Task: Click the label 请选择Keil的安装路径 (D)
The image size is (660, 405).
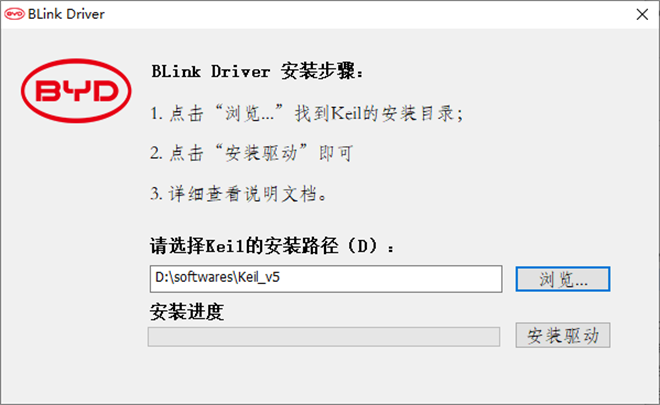Action: pyautogui.click(x=272, y=246)
